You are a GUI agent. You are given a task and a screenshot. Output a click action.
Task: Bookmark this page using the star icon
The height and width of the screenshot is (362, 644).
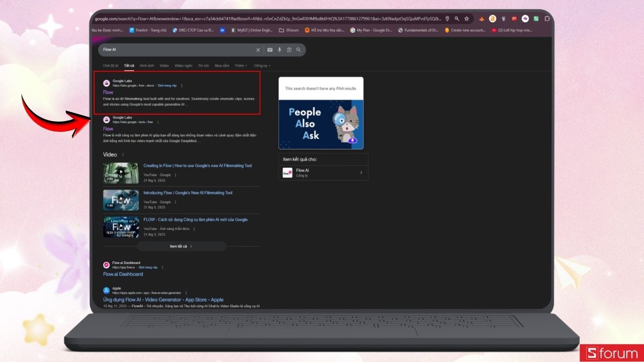(466, 18)
